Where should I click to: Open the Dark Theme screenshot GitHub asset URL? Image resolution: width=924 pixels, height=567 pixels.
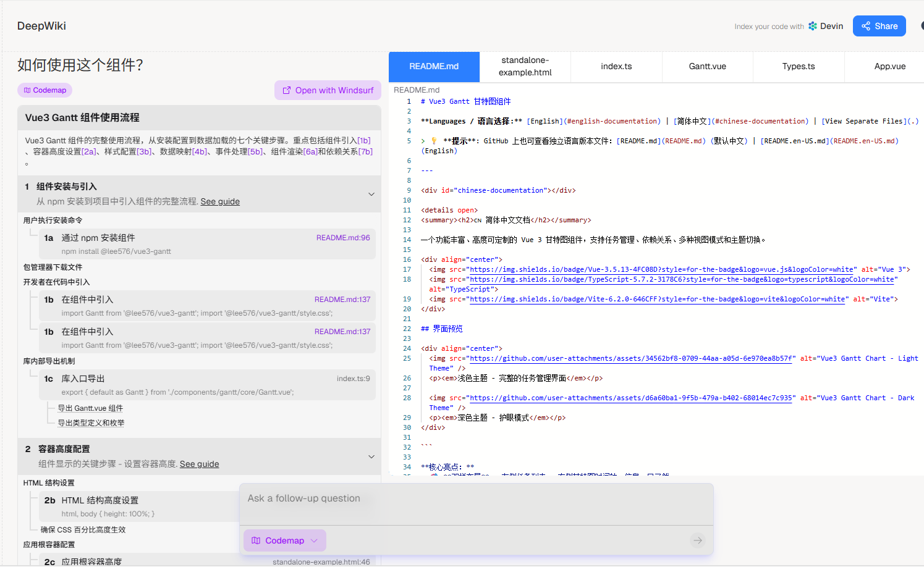click(631, 398)
